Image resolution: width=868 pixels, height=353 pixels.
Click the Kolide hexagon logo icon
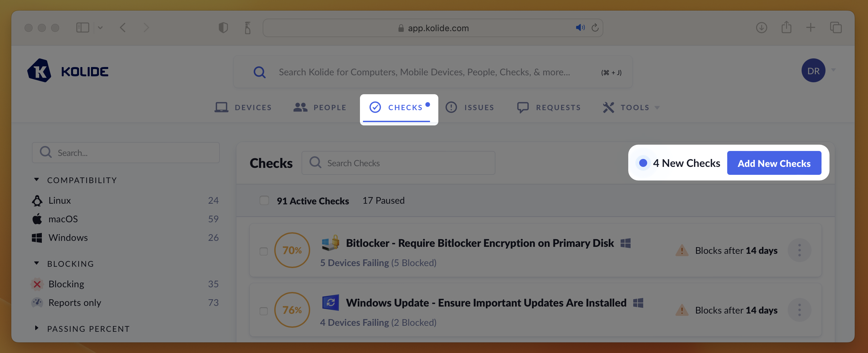(40, 71)
